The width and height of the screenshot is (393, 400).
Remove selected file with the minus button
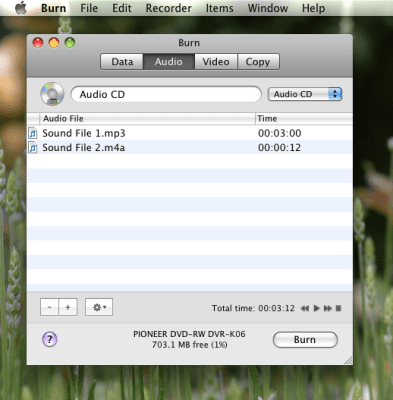(x=49, y=307)
